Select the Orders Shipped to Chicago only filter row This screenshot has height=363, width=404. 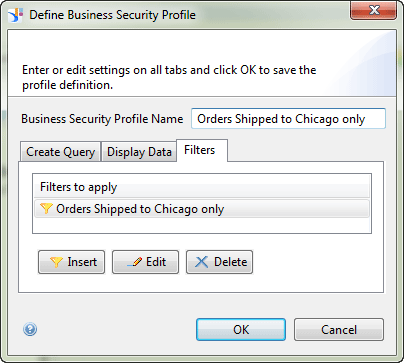[x=202, y=209]
